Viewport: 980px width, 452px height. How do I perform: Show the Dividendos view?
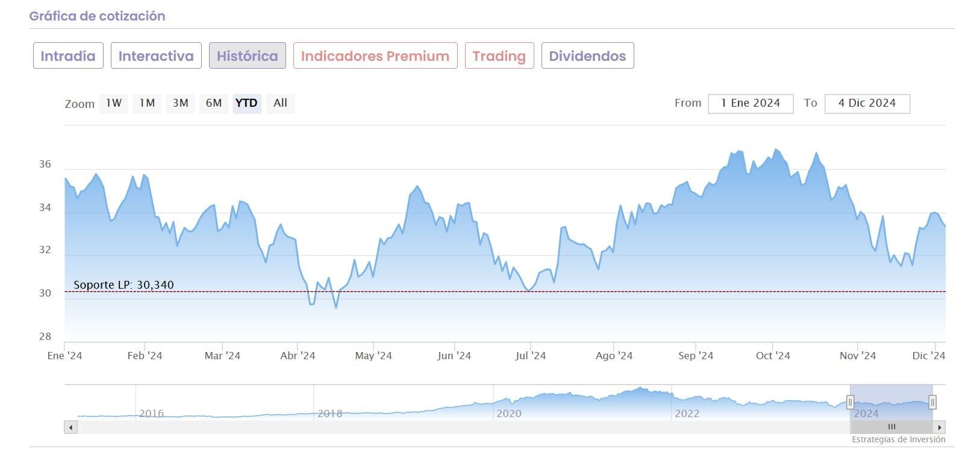pyautogui.click(x=587, y=56)
